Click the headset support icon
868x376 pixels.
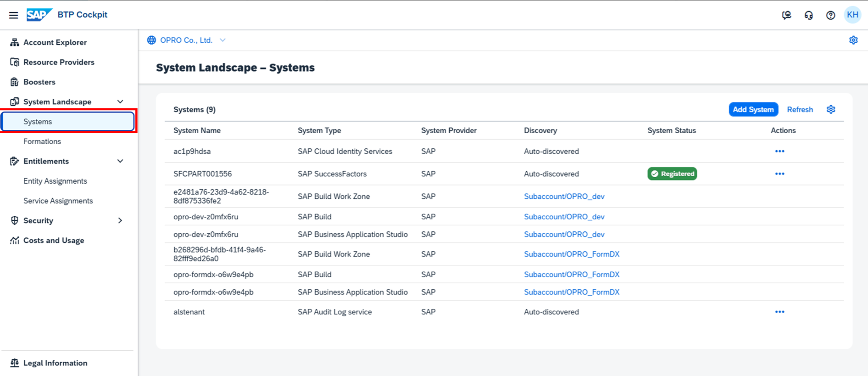coord(808,15)
